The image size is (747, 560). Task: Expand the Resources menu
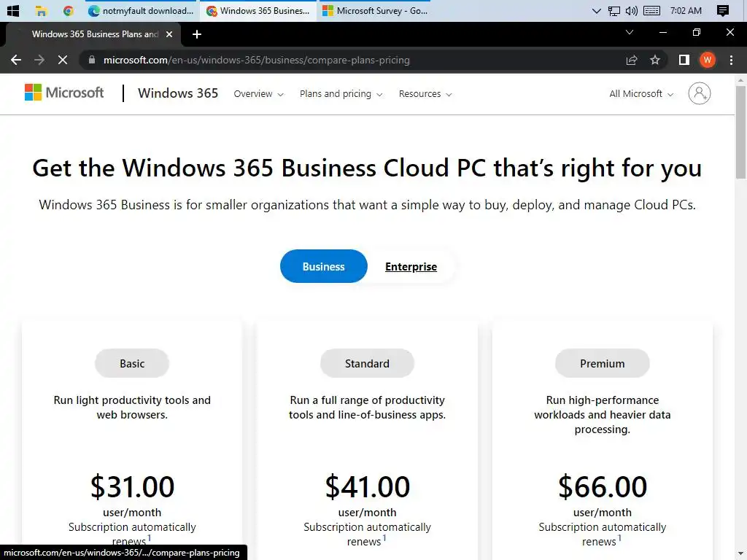[x=425, y=94]
